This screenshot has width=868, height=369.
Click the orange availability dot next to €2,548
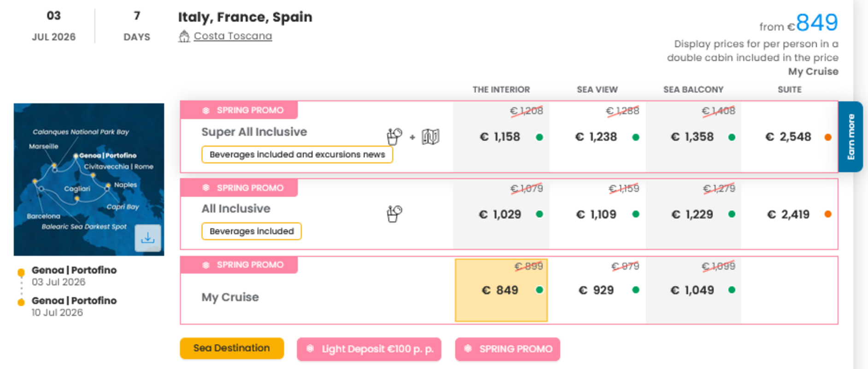[828, 137]
